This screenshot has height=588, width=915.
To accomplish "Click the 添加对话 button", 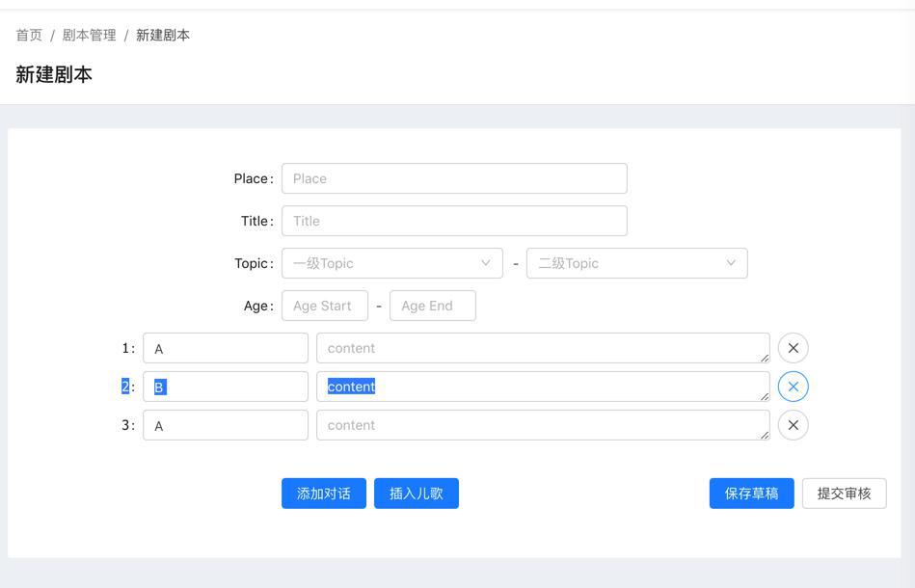I will (x=323, y=494).
